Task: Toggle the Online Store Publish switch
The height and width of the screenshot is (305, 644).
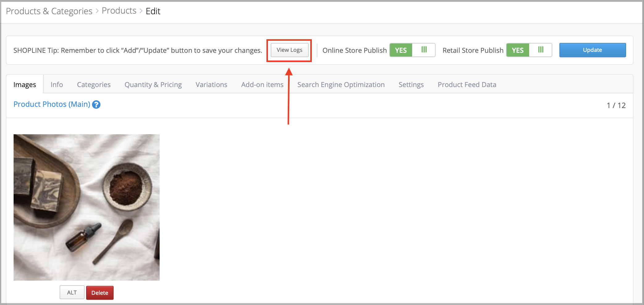Action: pyautogui.click(x=412, y=50)
